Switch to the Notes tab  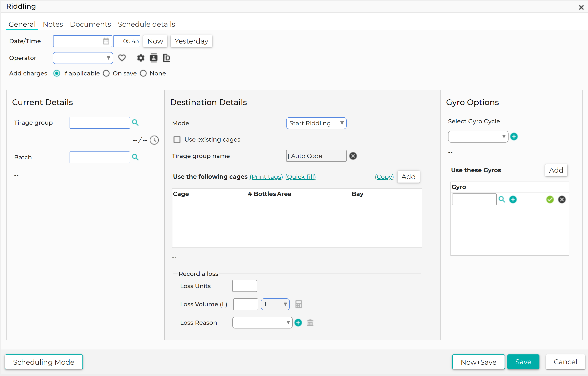click(x=53, y=24)
